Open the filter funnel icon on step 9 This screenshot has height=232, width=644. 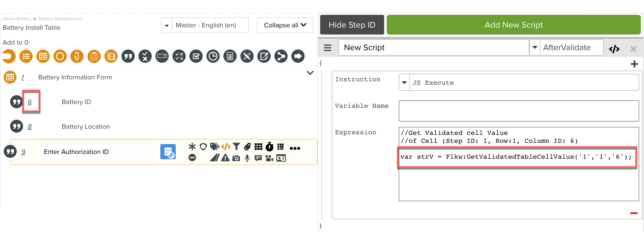coord(236,147)
